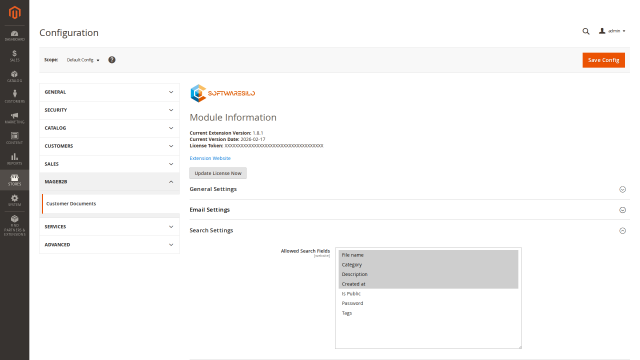Screen dimensions: 640x360
Task: Select Tags in Allowed Search Fields
Action: (428, 313)
